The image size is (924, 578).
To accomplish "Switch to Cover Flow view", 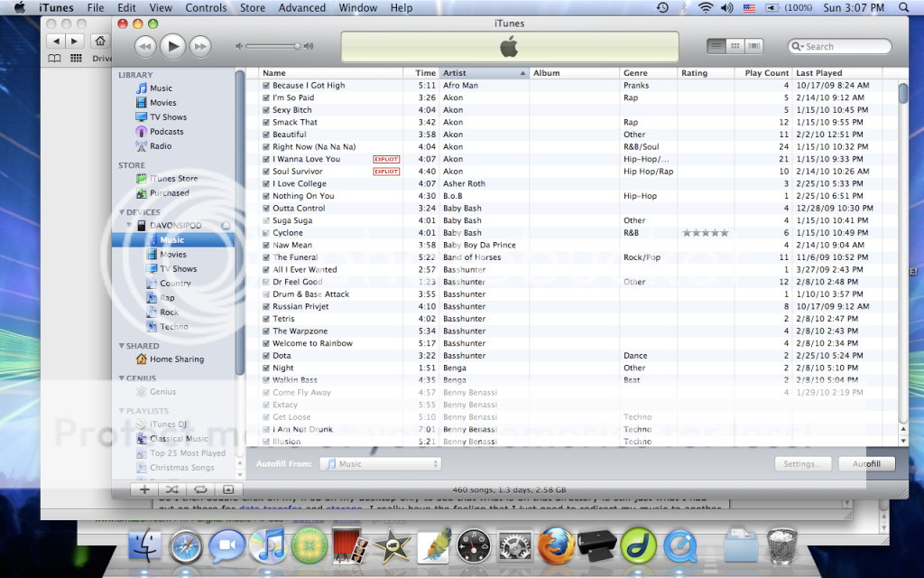I will (753, 45).
